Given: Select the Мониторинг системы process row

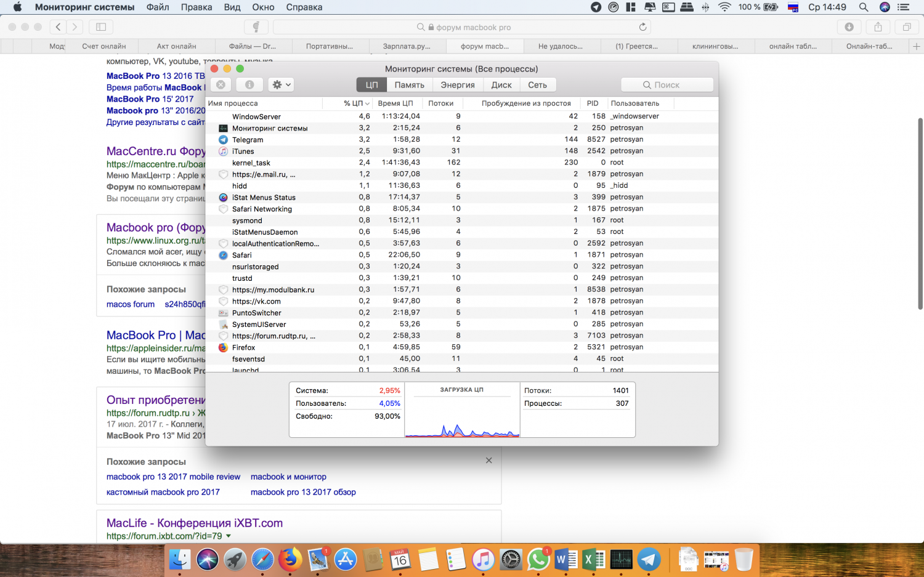Looking at the screenshot, I should tap(462, 128).
